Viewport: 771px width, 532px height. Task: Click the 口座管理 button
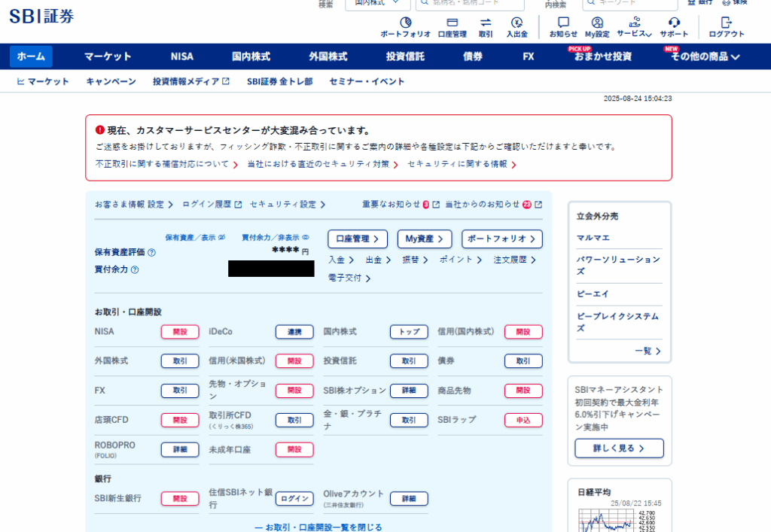[x=358, y=239]
